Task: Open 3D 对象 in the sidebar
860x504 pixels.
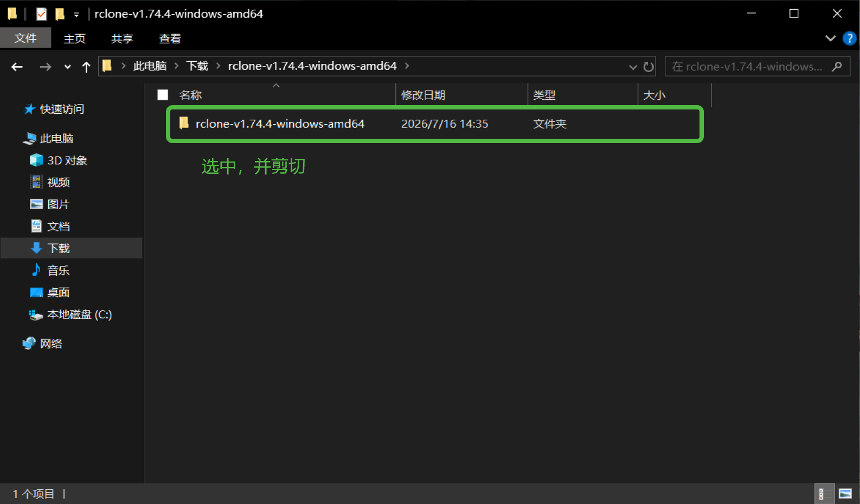Action: (67, 161)
